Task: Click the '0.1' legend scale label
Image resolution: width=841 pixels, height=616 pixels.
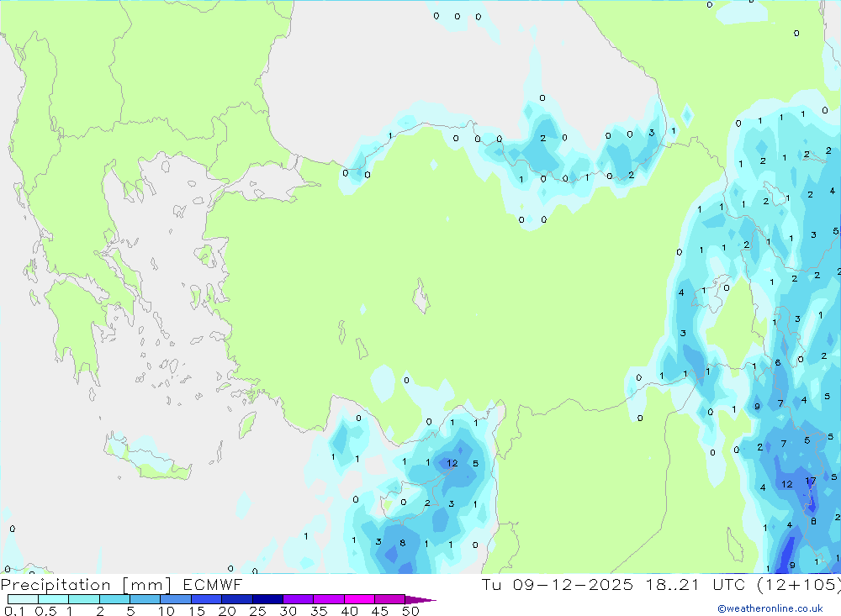Action: pos(14,611)
